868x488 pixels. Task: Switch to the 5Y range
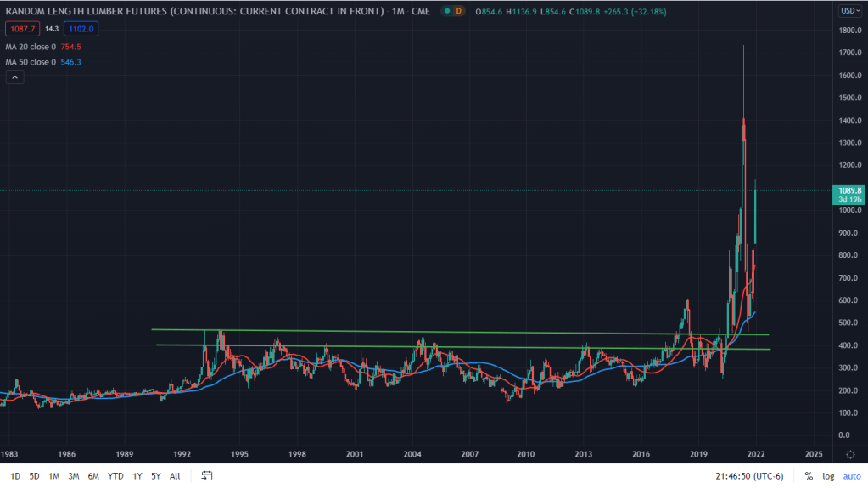click(155, 476)
